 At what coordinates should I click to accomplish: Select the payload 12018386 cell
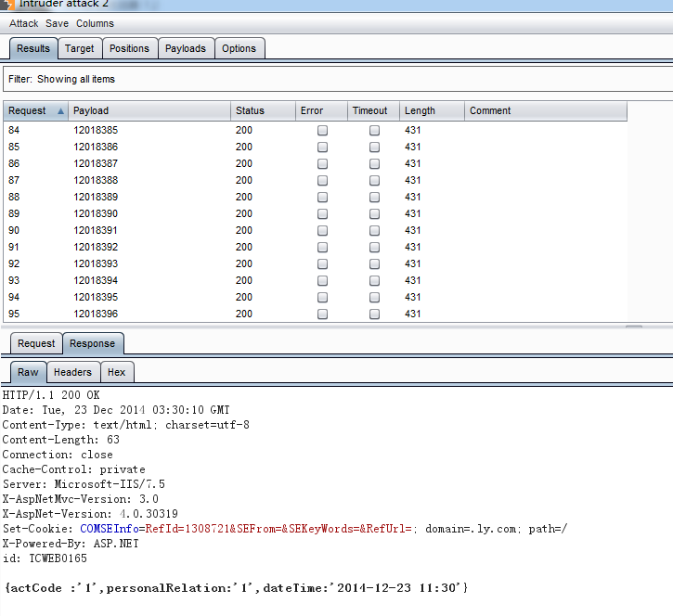(x=96, y=147)
